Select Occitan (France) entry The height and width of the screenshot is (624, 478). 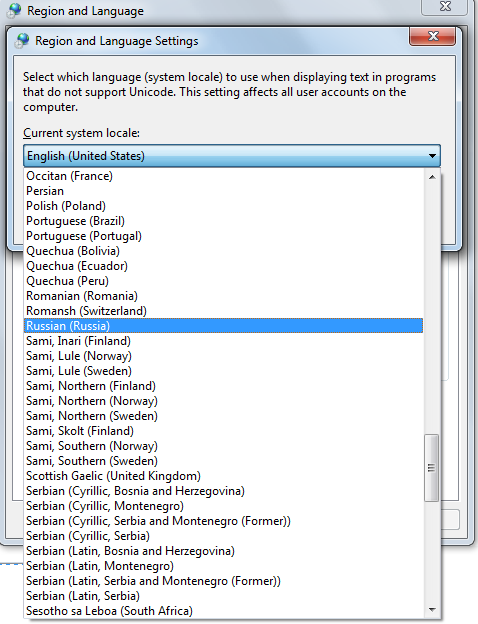click(x=223, y=176)
